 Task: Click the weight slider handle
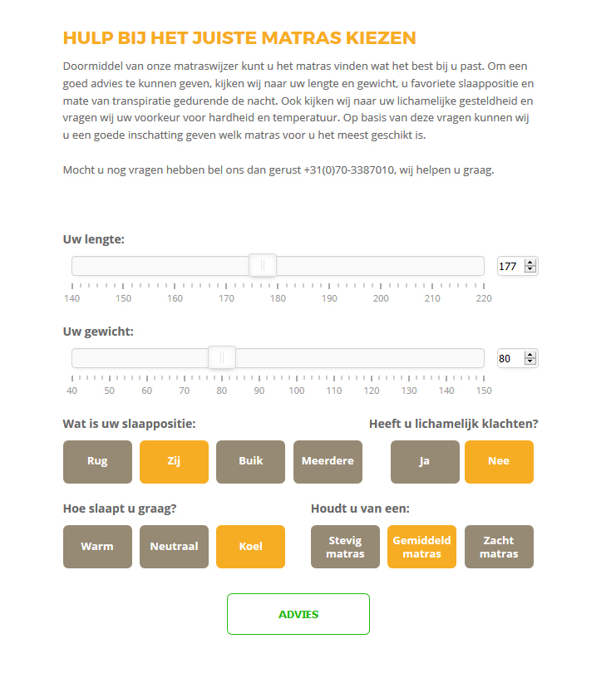(221, 357)
